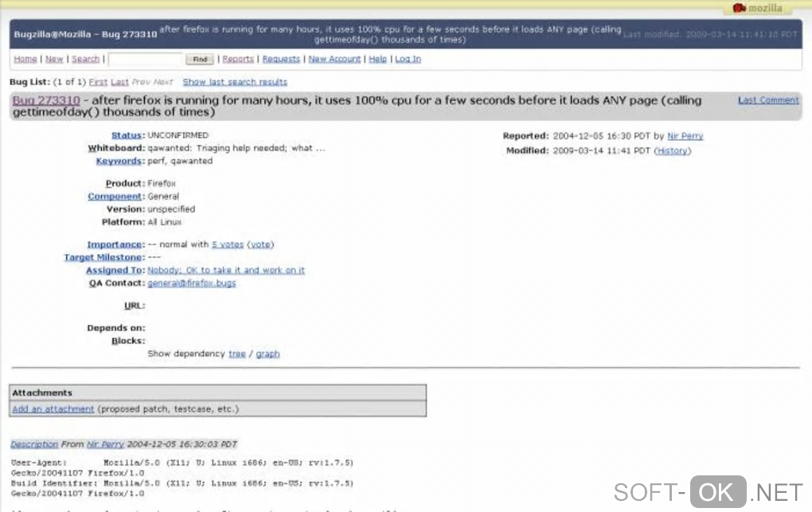Image resolution: width=812 pixels, height=512 pixels.
Task: Open the Requests link
Action: coord(281,59)
